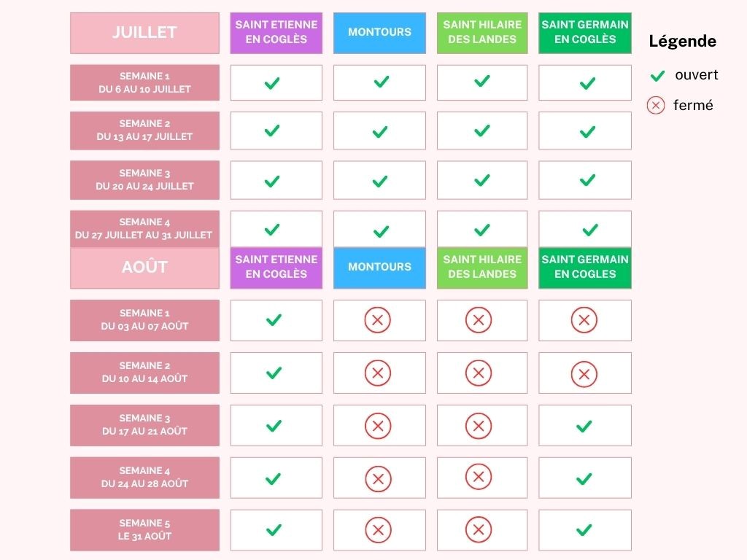The width and height of the screenshot is (747, 560).
Task: Click the red fermé icon in the legend
Action: pyautogui.click(x=656, y=106)
